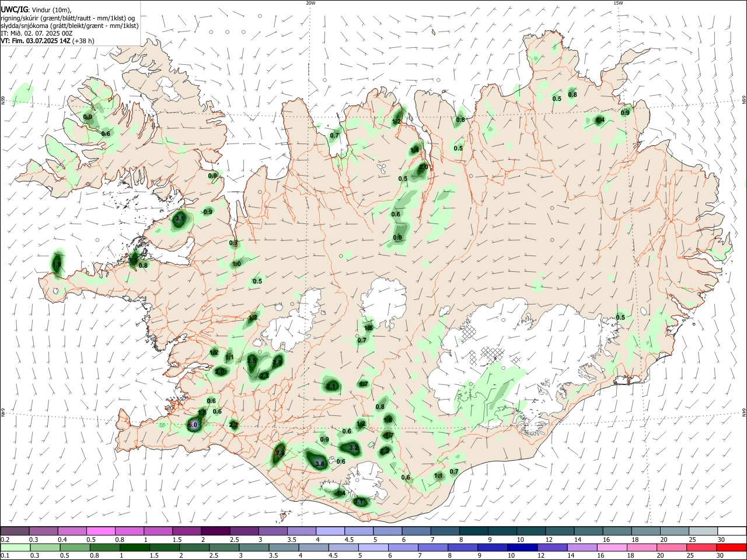
Task: Click the "0.2" value in top legend row
Action: pos(5,540)
